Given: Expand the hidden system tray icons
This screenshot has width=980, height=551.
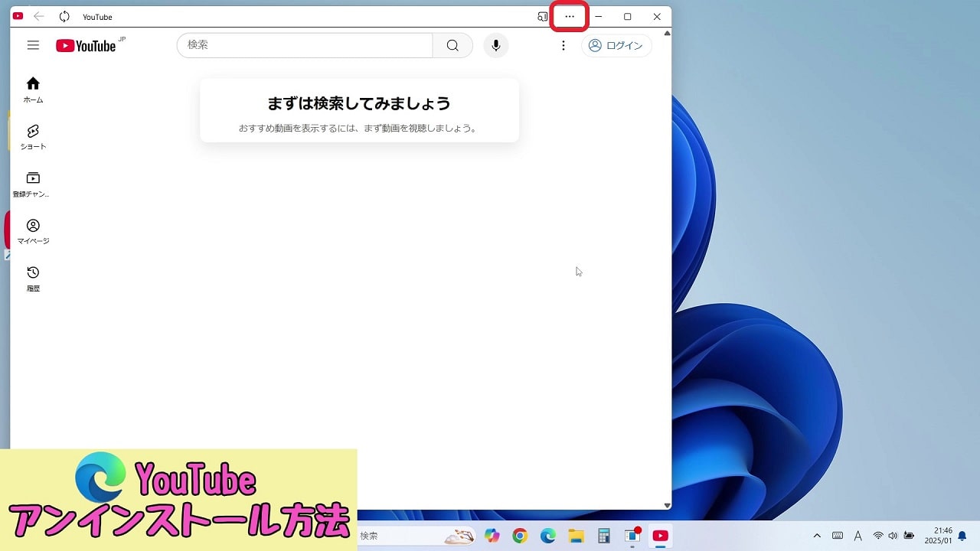Looking at the screenshot, I should pos(817,536).
